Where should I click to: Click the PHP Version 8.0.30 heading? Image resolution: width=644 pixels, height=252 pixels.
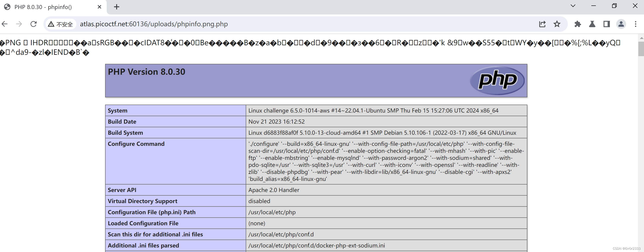(146, 72)
